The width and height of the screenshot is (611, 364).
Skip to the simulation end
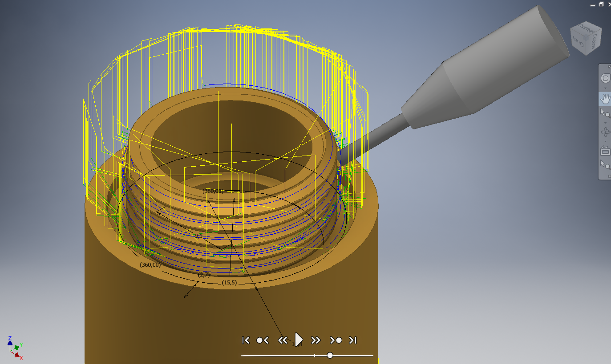(x=353, y=340)
